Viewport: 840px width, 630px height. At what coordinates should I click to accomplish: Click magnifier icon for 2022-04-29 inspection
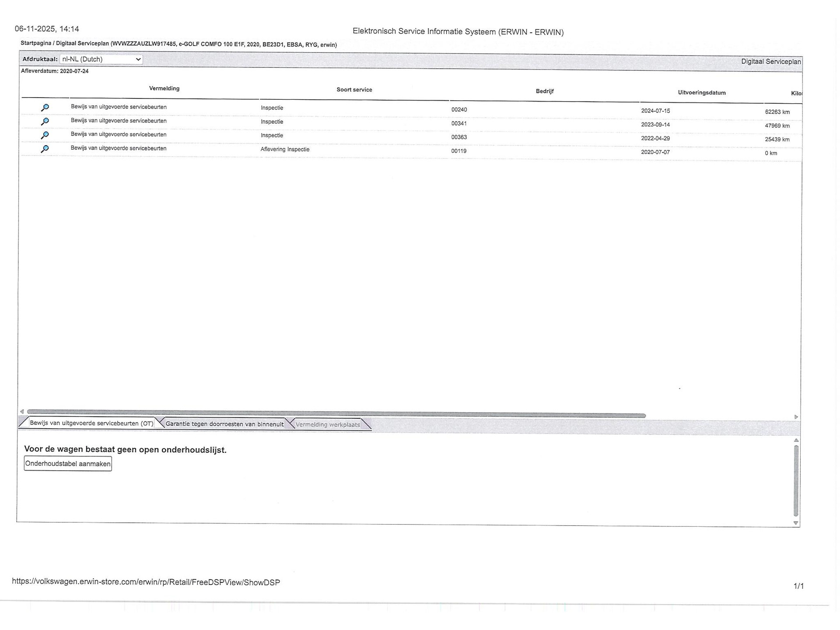point(45,135)
